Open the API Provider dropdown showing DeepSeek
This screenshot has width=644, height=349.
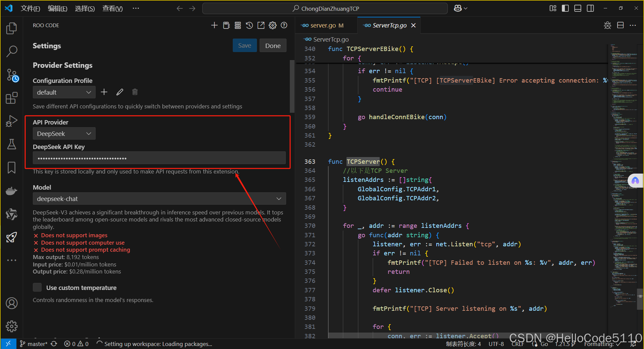tap(64, 134)
